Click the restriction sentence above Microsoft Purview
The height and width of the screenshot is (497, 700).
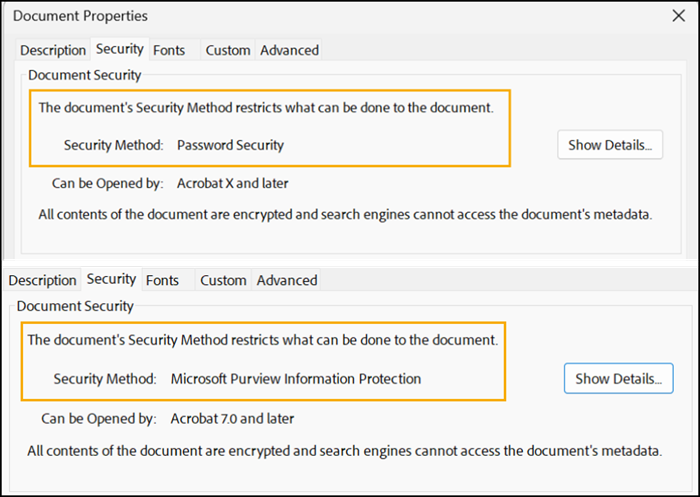click(x=262, y=340)
